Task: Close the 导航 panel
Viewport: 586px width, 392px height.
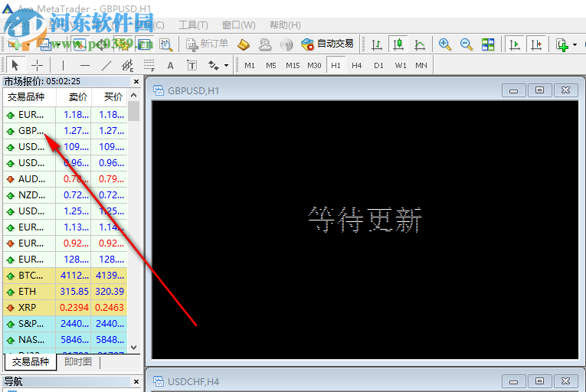Action: (136, 381)
